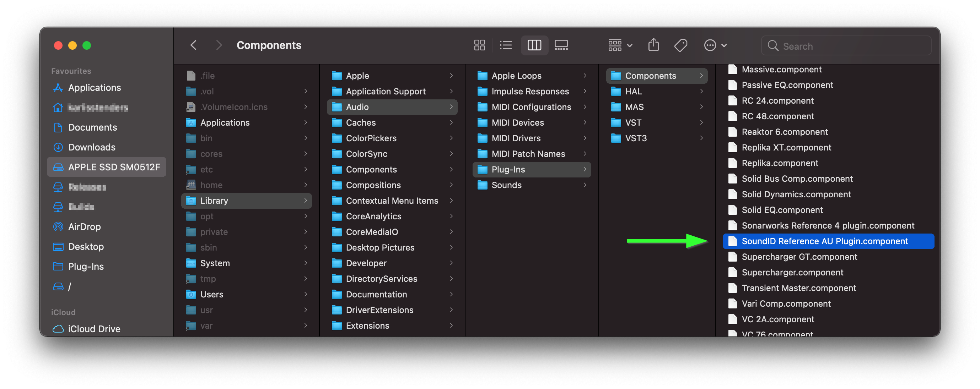This screenshot has width=980, height=389.
Task: Open Documents in the sidebar
Action: [107, 127]
